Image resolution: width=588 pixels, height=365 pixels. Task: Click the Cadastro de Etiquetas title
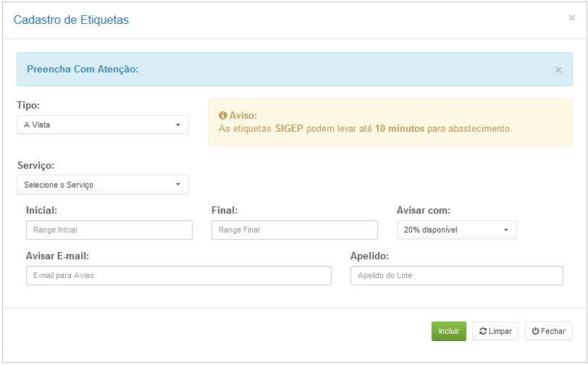click(x=71, y=20)
